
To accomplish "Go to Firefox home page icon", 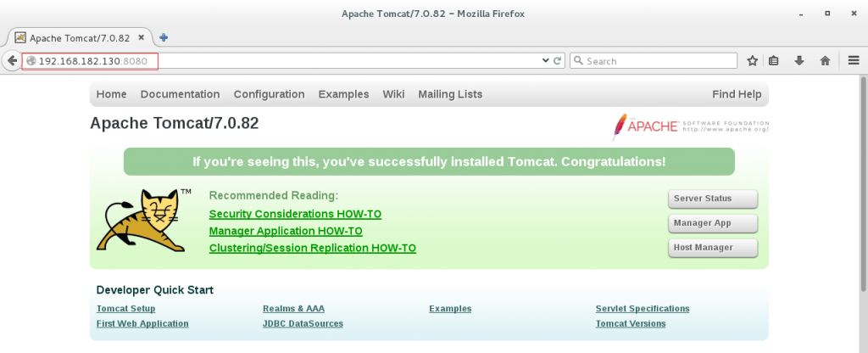I will click(825, 61).
